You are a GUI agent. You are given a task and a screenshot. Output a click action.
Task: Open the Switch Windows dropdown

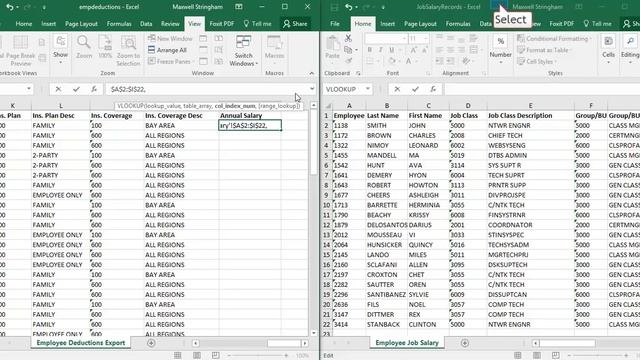tap(243, 51)
